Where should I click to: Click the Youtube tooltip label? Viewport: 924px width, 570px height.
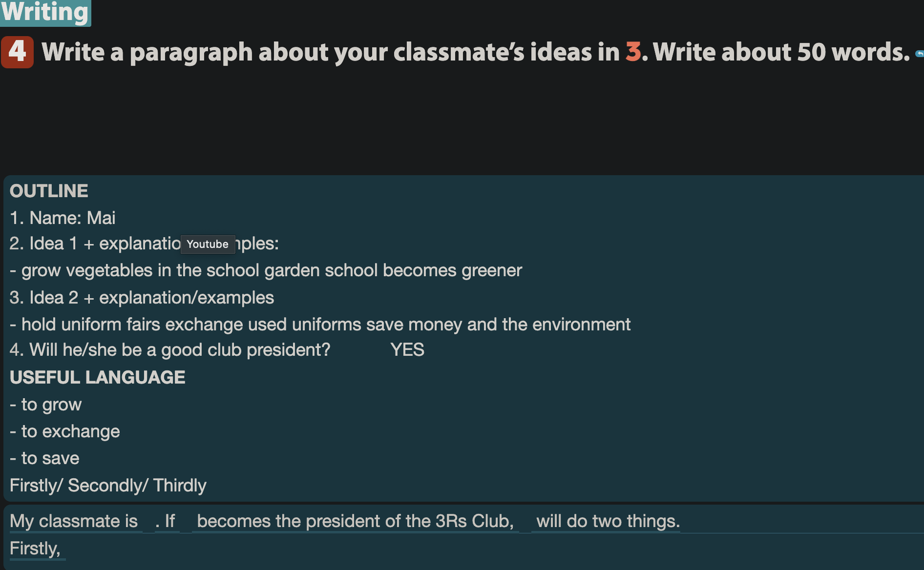(208, 244)
